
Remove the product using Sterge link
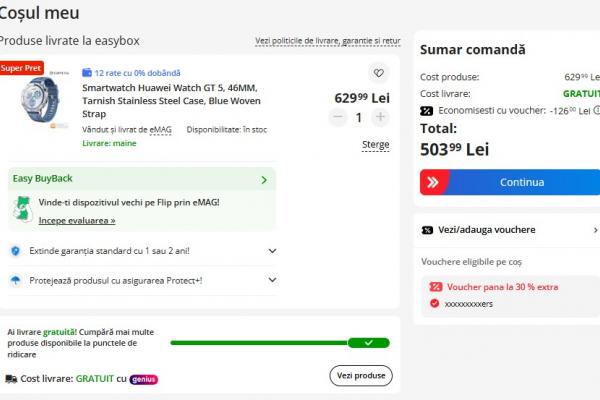click(376, 145)
